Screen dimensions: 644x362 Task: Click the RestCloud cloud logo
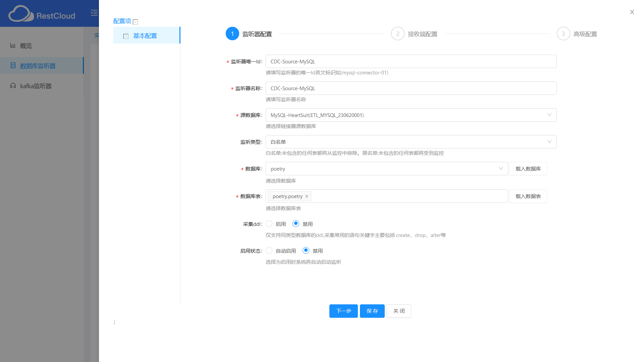click(21, 14)
